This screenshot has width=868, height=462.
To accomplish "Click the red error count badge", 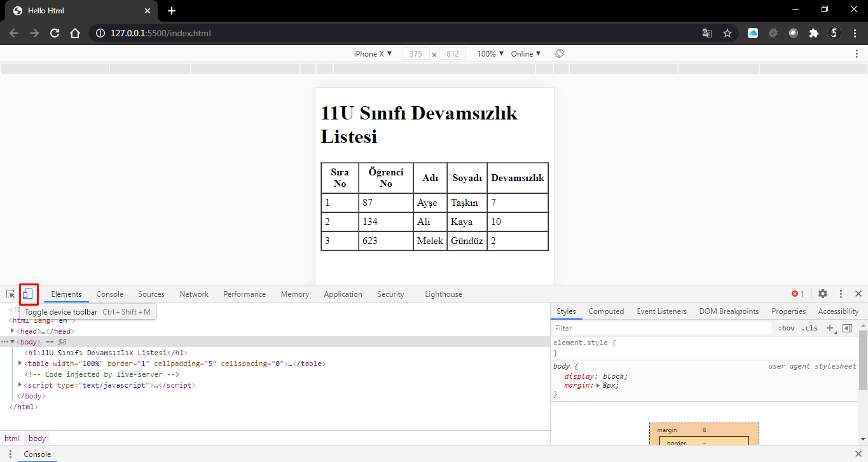I will pyautogui.click(x=798, y=294).
